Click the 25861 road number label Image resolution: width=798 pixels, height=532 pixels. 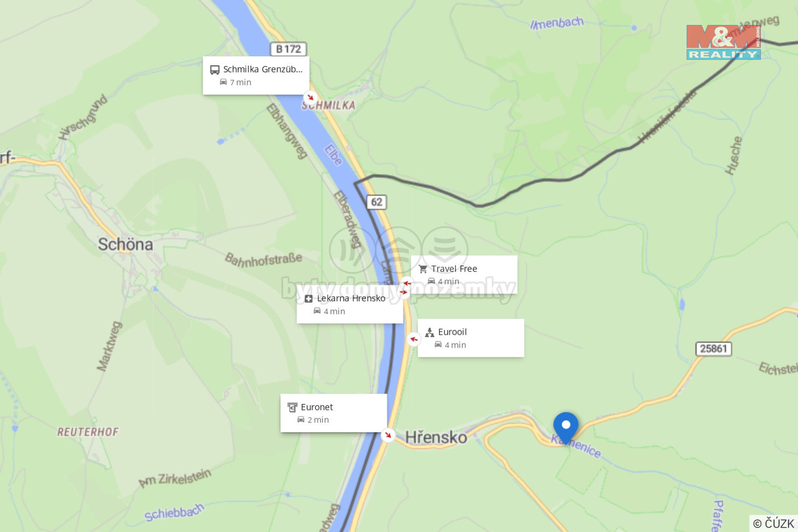(x=714, y=349)
